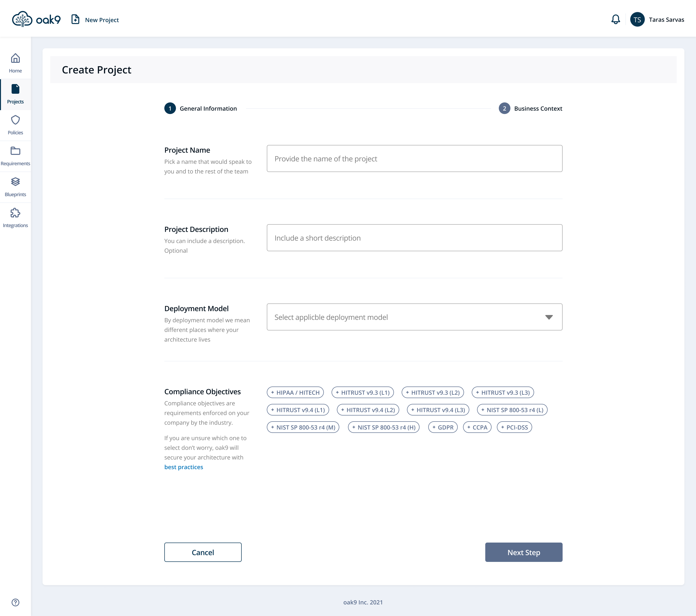Screen dimensions: 696x616
Task: Select the HITRUST v9.4 (L2) chip
Action: pos(368,410)
